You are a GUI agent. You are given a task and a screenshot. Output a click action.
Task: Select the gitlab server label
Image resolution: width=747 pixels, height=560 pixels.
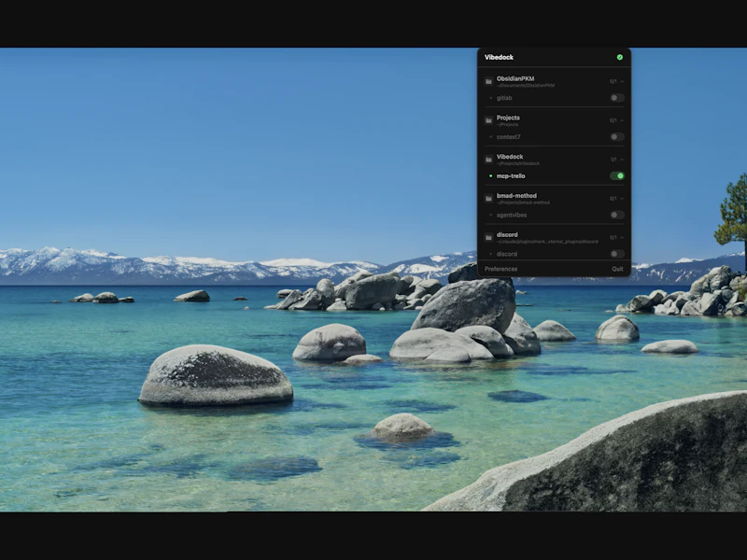[x=504, y=98]
